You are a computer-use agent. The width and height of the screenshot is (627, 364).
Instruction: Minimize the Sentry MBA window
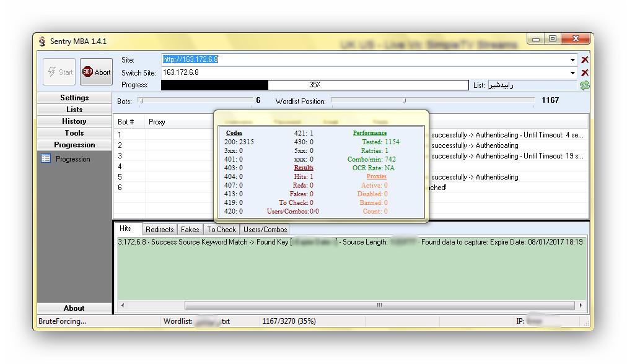pos(536,39)
